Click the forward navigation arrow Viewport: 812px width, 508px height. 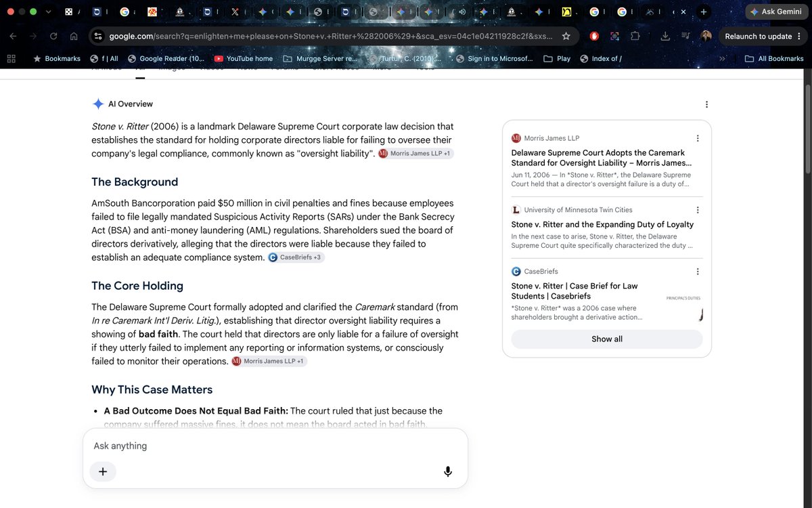(x=34, y=37)
